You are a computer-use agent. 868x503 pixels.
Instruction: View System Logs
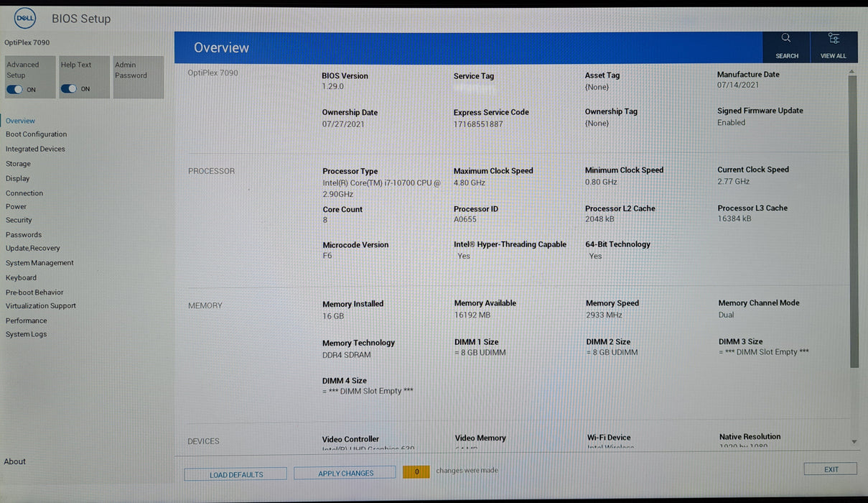[26, 334]
